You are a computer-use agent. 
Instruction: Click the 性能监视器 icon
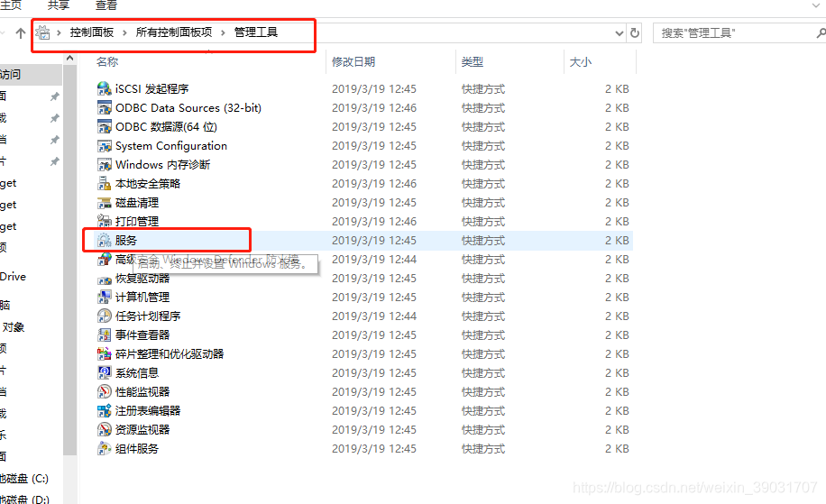click(105, 392)
